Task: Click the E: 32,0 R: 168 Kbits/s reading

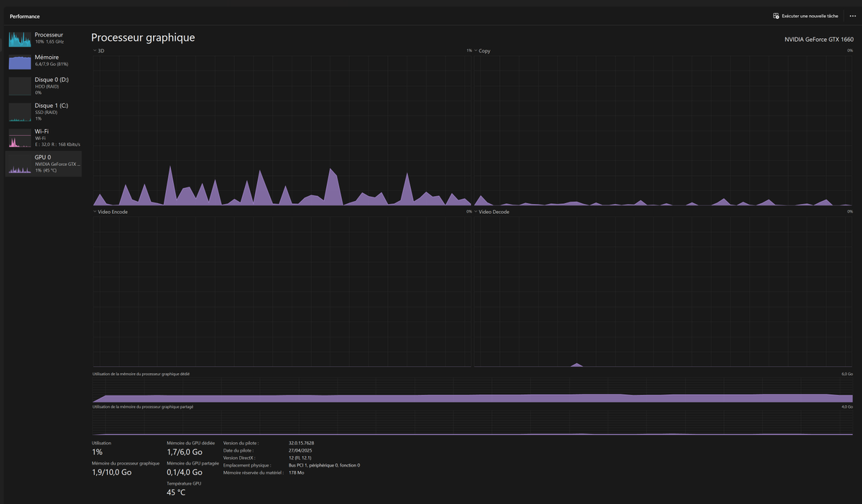Action: click(x=57, y=144)
